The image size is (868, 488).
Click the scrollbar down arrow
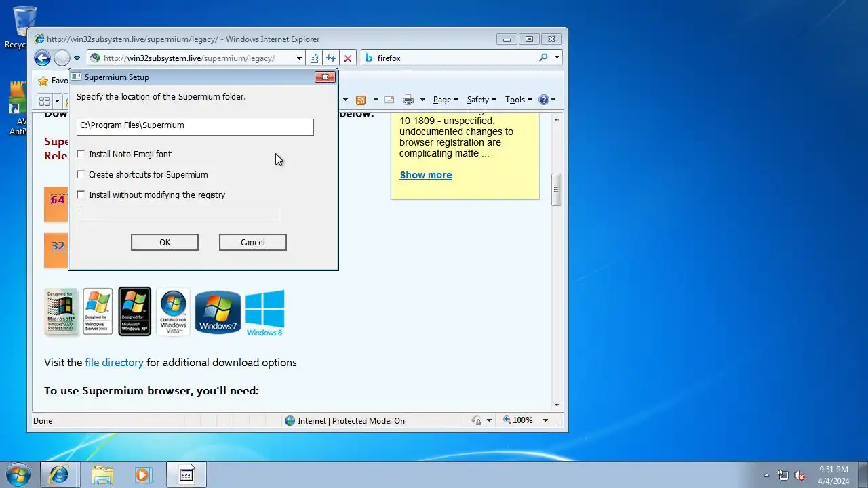tap(557, 405)
